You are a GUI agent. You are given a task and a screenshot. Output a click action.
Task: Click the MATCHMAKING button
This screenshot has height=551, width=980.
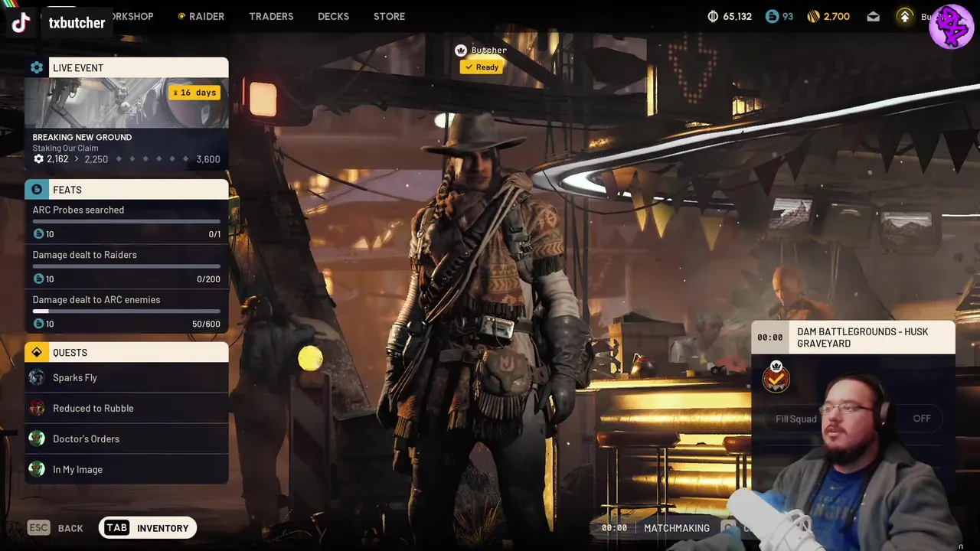click(677, 528)
